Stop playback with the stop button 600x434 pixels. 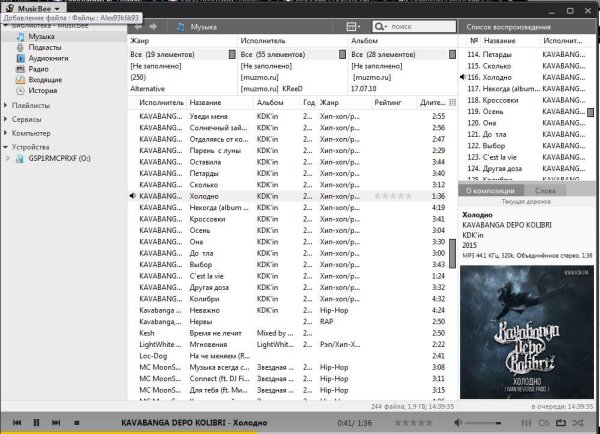[x=77, y=423]
